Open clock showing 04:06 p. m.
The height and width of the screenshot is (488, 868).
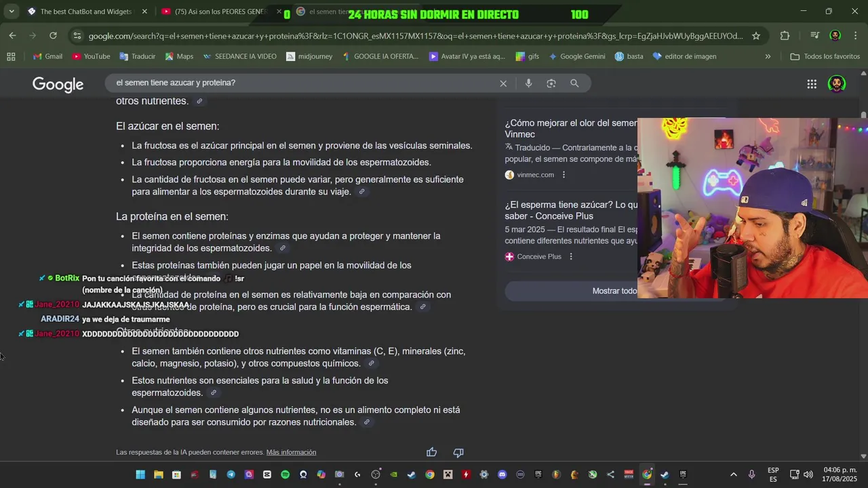(x=840, y=474)
